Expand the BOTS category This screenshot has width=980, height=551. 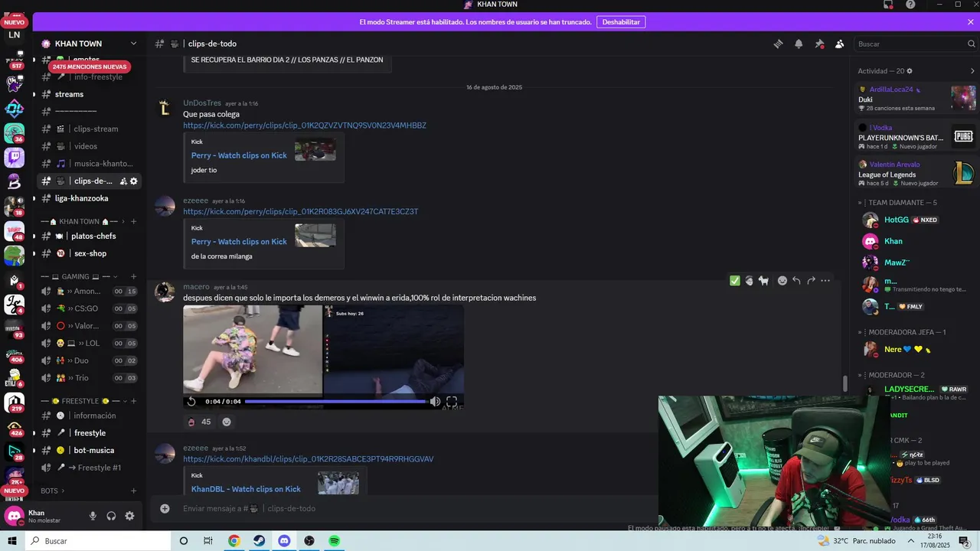click(53, 491)
